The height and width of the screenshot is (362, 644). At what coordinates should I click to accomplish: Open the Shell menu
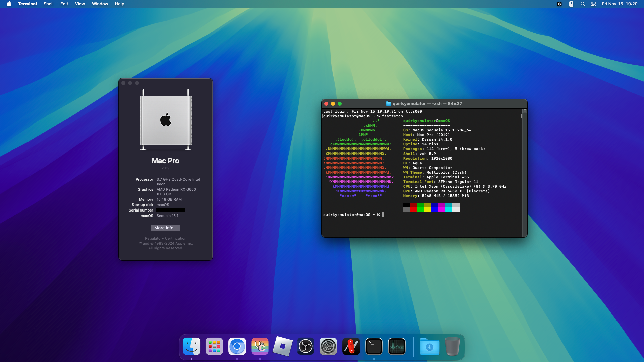pos(48,4)
